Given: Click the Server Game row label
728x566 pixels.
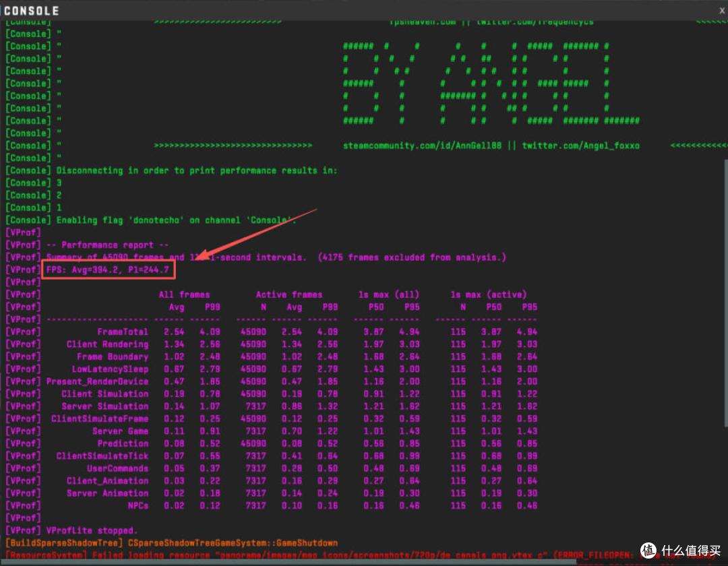Looking at the screenshot, I should (x=120, y=431).
